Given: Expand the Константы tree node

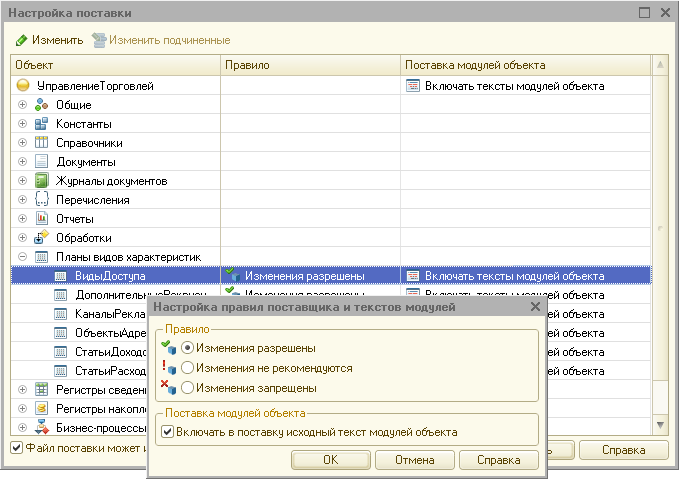Looking at the screenshot, I should [x=23, y=123].
